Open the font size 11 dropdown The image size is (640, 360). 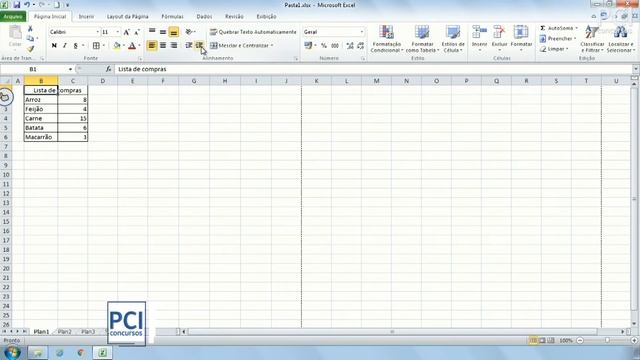118,32
